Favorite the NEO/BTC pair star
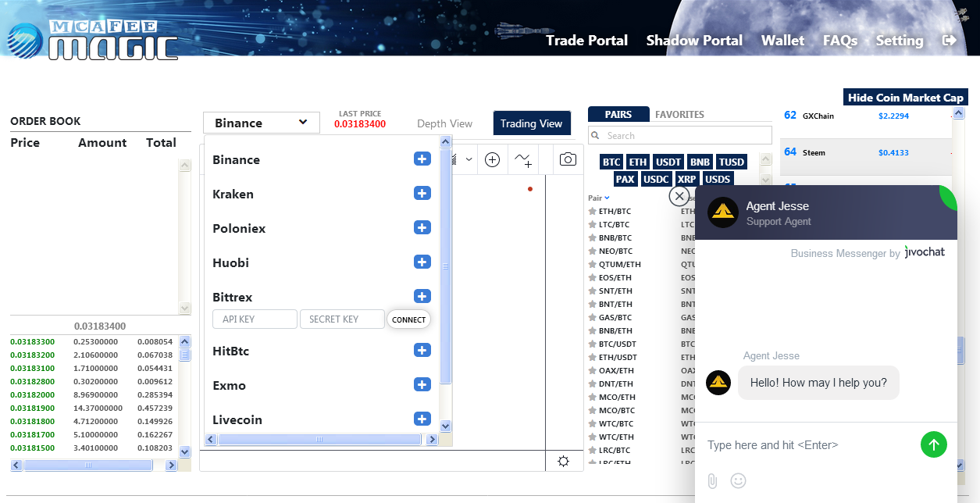Viewport: 980px width, 503px height. 593,251
